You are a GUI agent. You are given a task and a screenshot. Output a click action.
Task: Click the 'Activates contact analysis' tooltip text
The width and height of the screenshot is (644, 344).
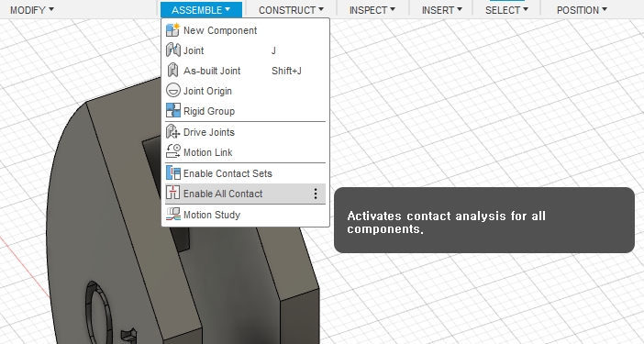[446, 222]
